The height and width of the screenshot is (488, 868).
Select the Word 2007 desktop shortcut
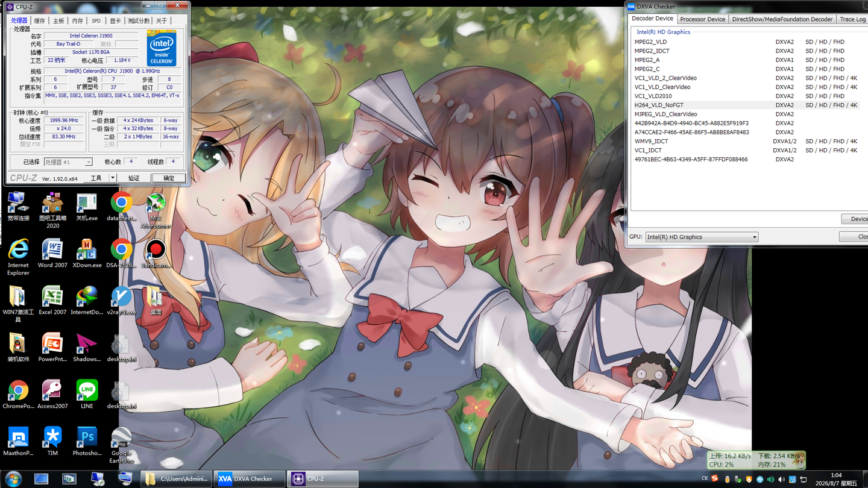point(52,254)
